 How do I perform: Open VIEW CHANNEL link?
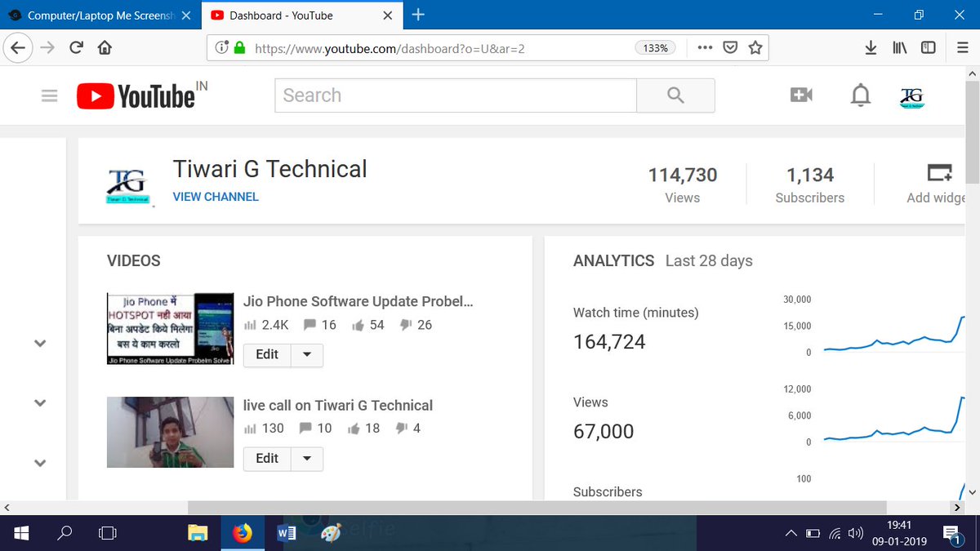216,197
